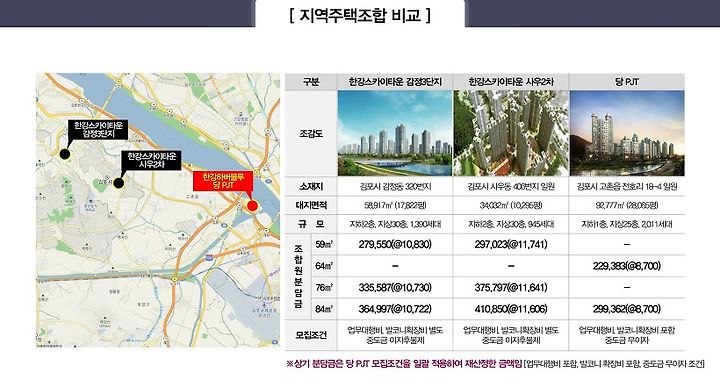Click table column header 한강스카이타운 사우2차
The height and width of the screenshot is (387, 720).
511,82
